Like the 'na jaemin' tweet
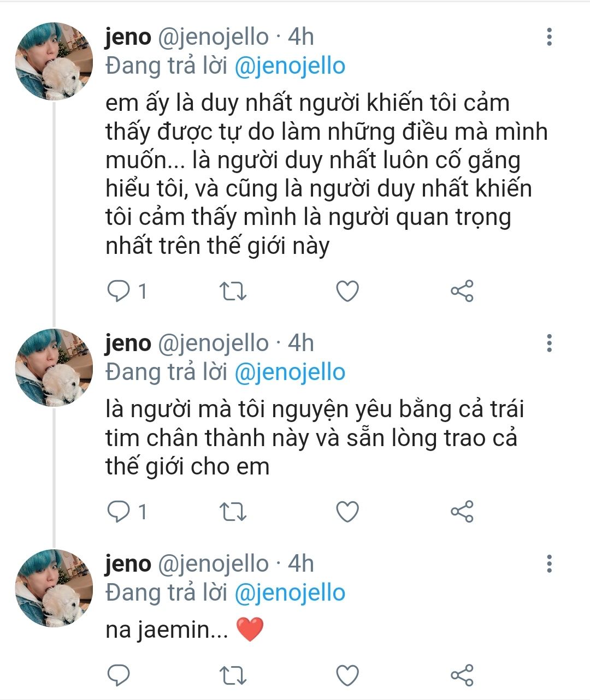Viewport: 590px width, 700px height. [x=347, y=676]
